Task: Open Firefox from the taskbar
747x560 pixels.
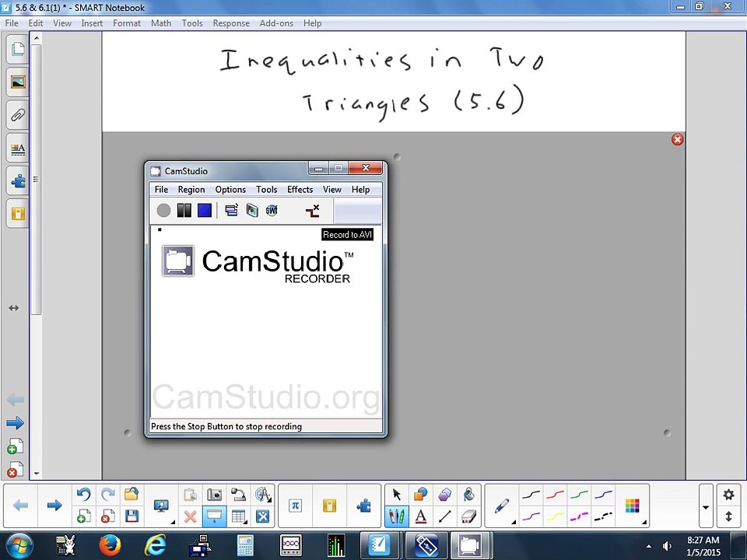Action: pos(110,545)
